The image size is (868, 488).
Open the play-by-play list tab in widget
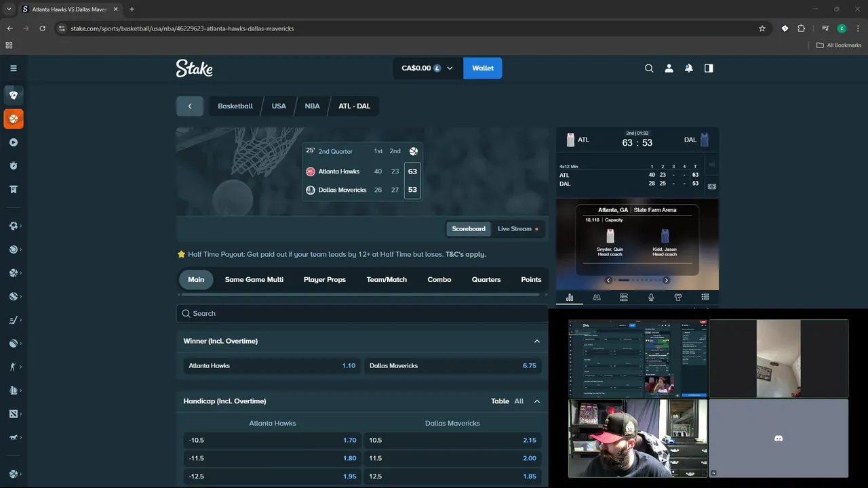click(x=705, y=297)
